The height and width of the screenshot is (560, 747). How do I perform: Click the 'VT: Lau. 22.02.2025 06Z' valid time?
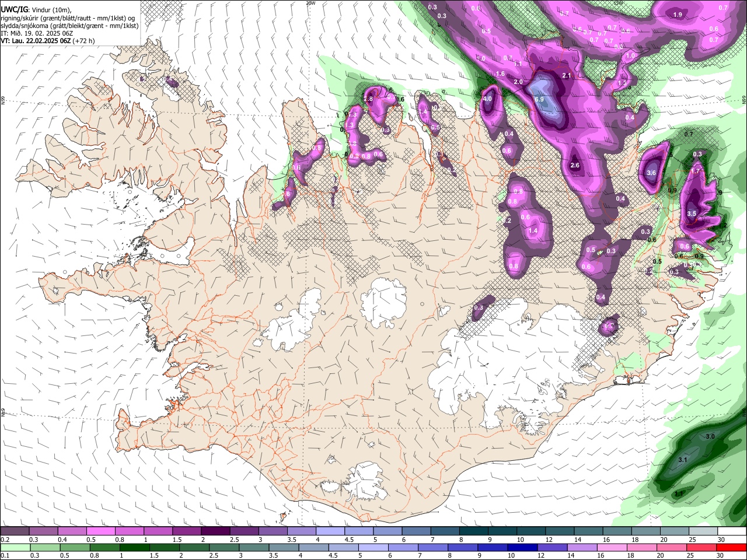[x=35, y=41]
